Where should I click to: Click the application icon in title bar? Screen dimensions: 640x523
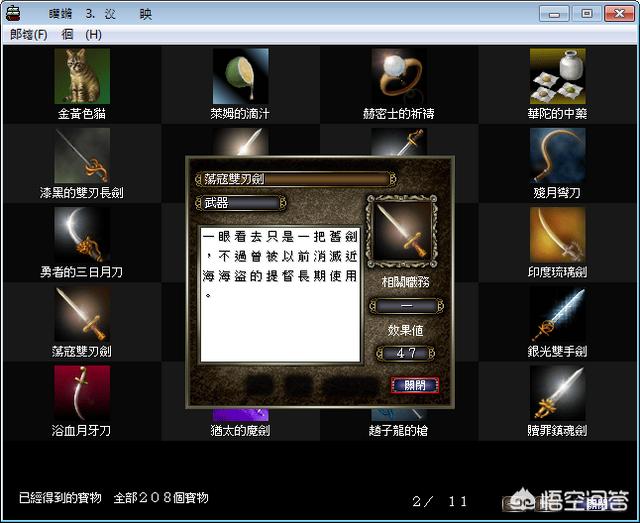(13, 13)
